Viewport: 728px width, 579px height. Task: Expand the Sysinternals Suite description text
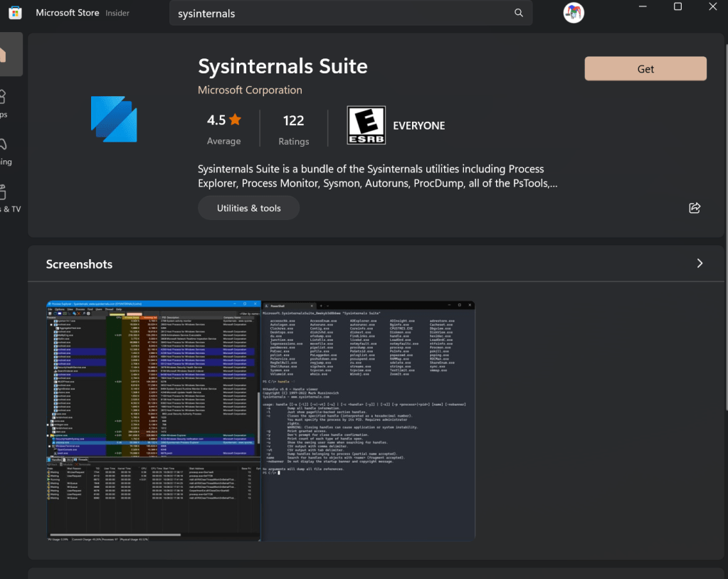[x=377, y=176]
